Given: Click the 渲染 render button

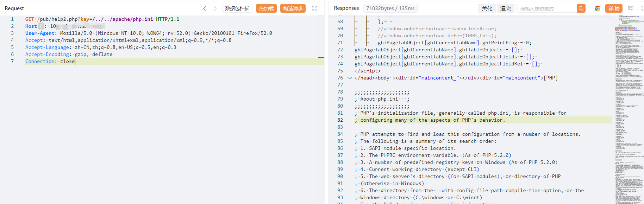Looking at the screenshot, I should [506, 8].
